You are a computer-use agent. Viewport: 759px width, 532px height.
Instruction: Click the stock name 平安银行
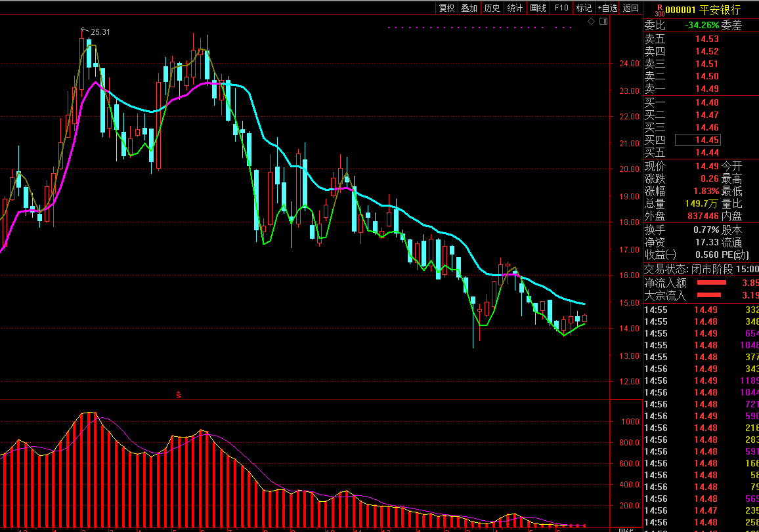(x=719, y=10)
